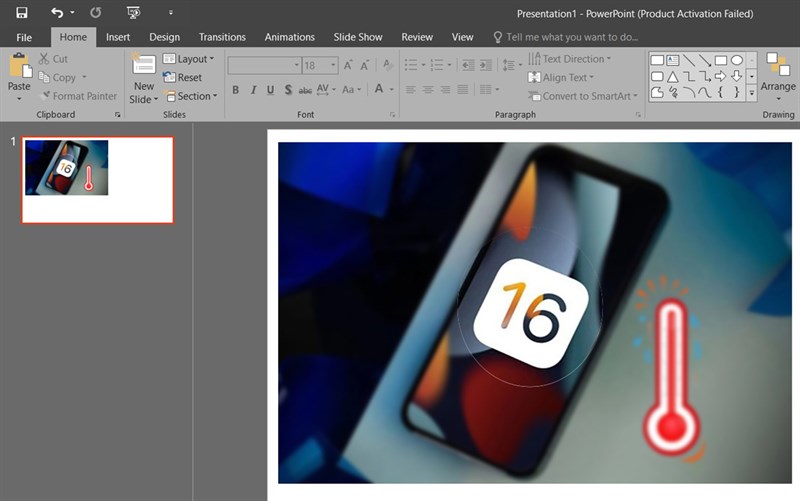
Task: Click the Undo arrow icon
Action: pyautogui.click(x=57, y=12)
